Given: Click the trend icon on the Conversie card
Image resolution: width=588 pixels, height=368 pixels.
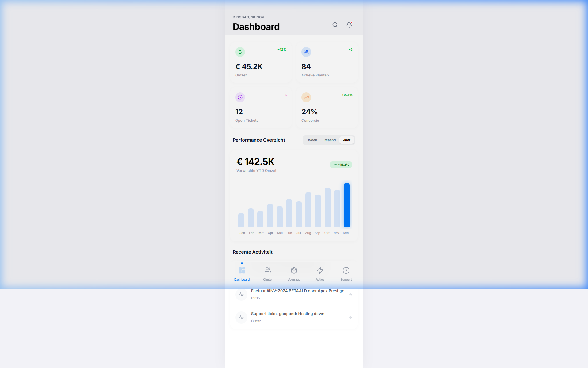Looking at the screenshot, I should coord(306,97).
